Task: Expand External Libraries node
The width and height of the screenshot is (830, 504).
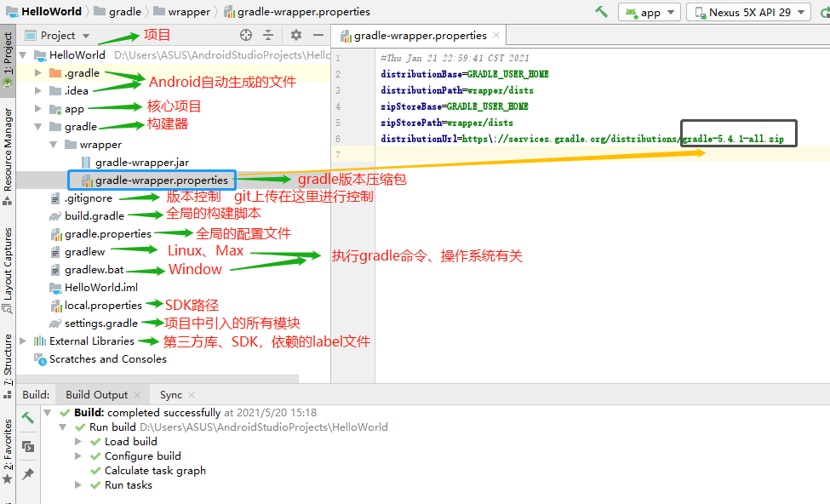Action: coord(23,341)
